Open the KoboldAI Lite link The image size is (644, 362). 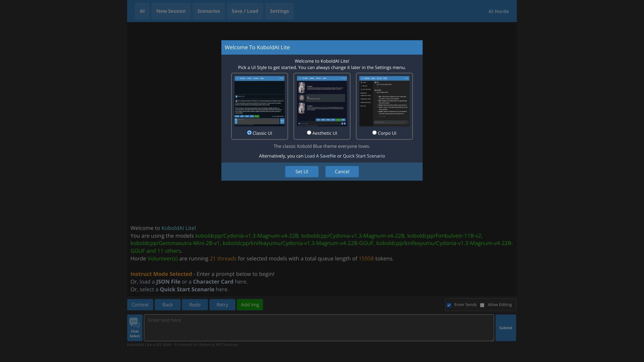pos(178,228)
